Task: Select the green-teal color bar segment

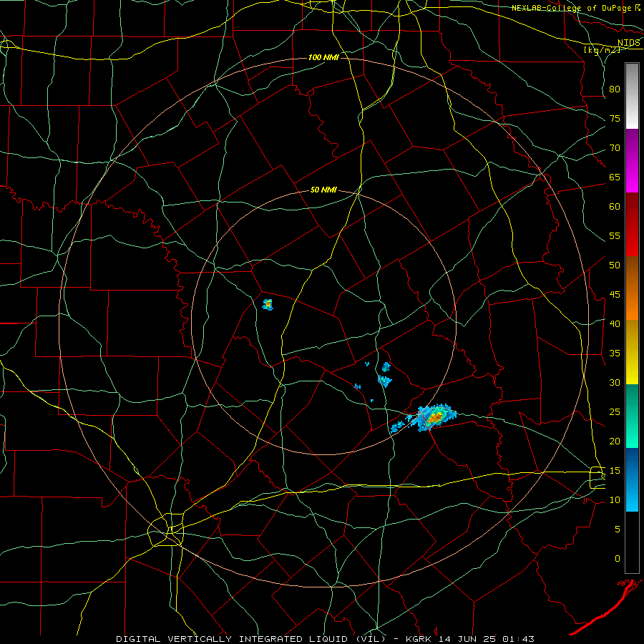Action: pos(632,416)
